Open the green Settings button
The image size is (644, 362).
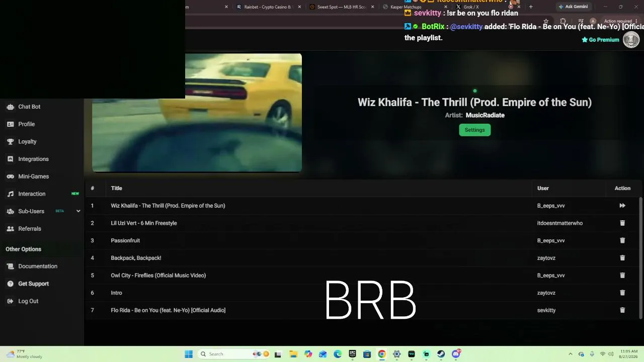tap(474, 130)
